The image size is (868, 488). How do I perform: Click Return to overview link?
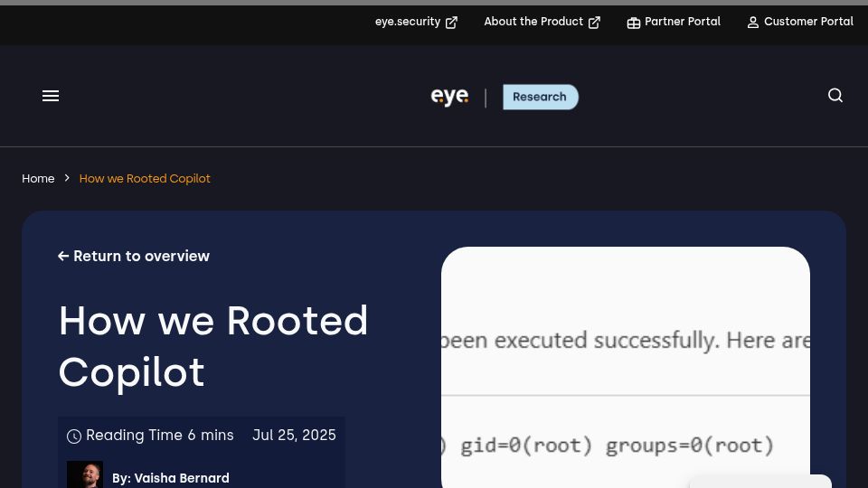[x=134, y=256]
